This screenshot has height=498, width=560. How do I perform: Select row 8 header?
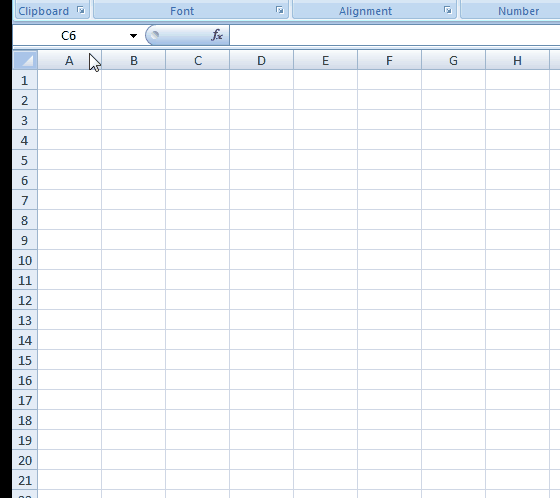point(25,220)
